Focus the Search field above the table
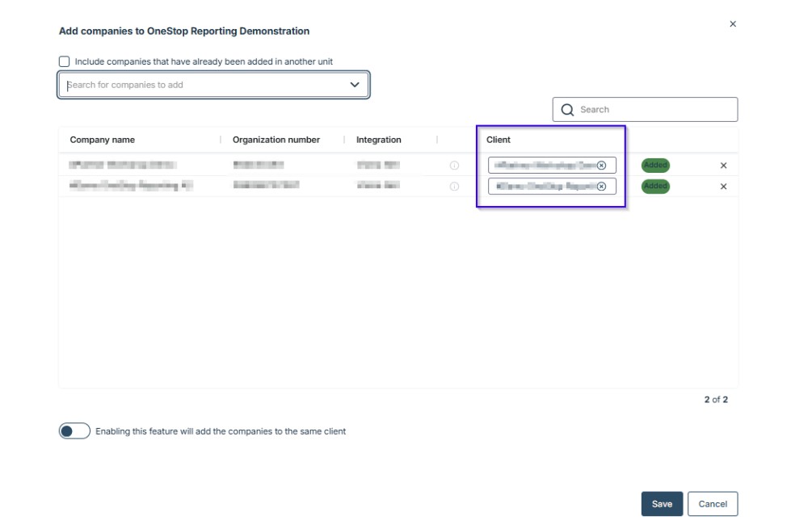812x529 pixels. [x=654, y=110]
